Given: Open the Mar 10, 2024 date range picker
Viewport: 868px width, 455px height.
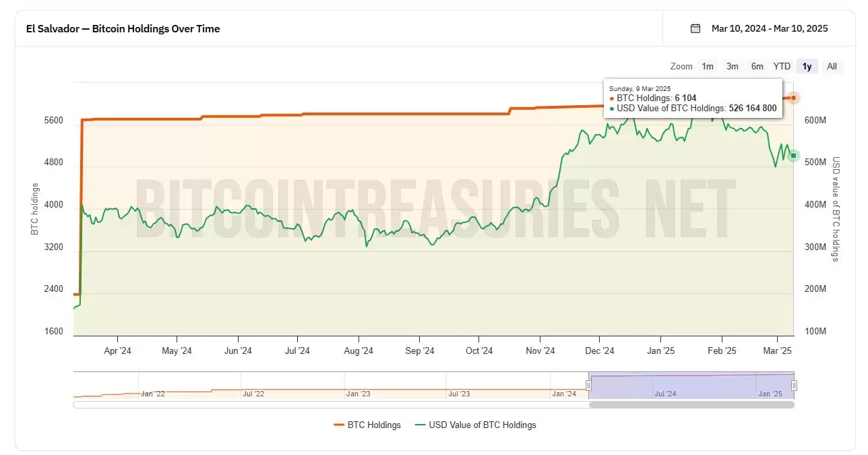Looking at the screenshot, I should pyautogui.click(x=769, y=28).
